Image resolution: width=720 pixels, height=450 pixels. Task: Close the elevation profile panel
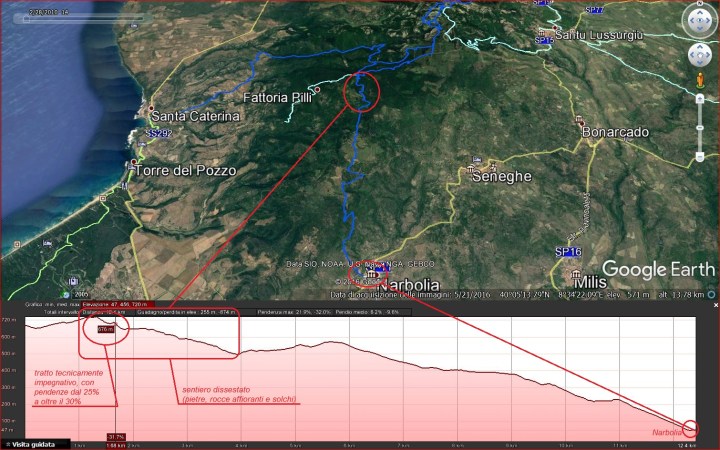[712, 296]
